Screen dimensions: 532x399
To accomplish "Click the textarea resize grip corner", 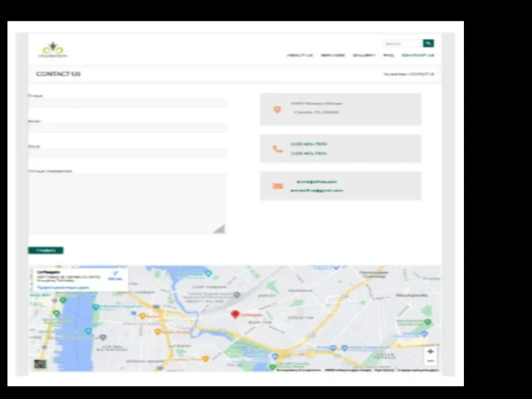I will (220, 229).
